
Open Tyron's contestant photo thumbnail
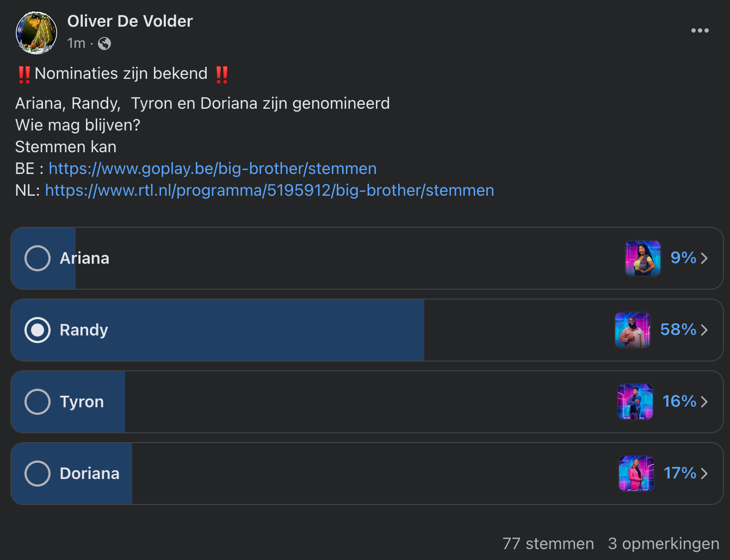pos(635,402)
